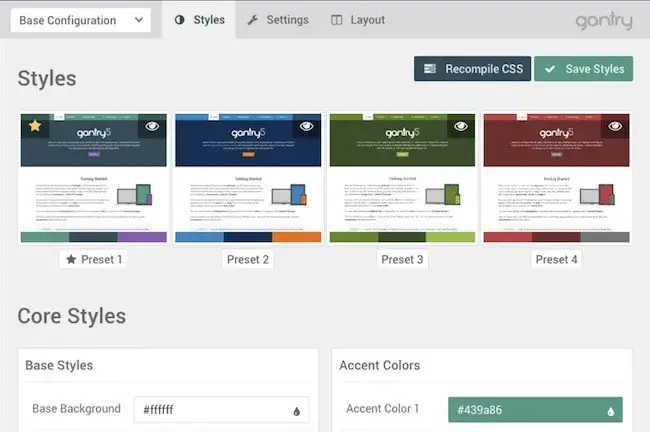The width and height of the screenshot is (650, 432).
Task: Click the Base Background color field
Action: [221, 410]
